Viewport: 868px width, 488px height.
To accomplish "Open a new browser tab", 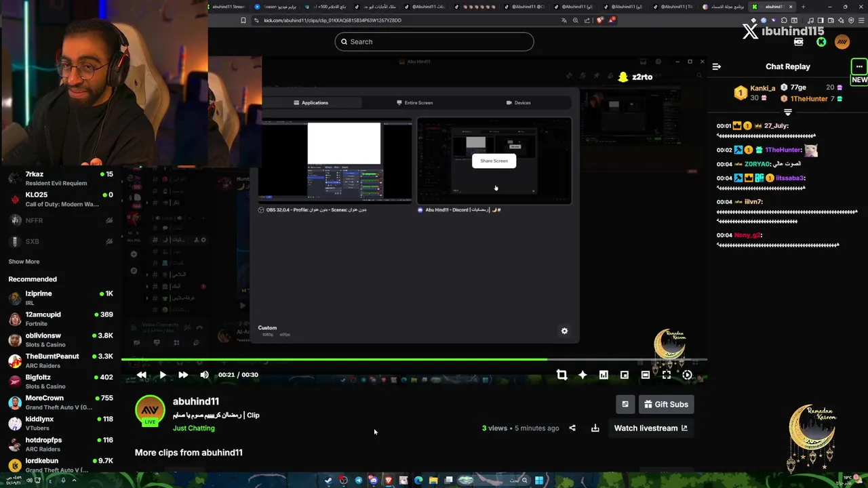I will (x=803, y=7).
